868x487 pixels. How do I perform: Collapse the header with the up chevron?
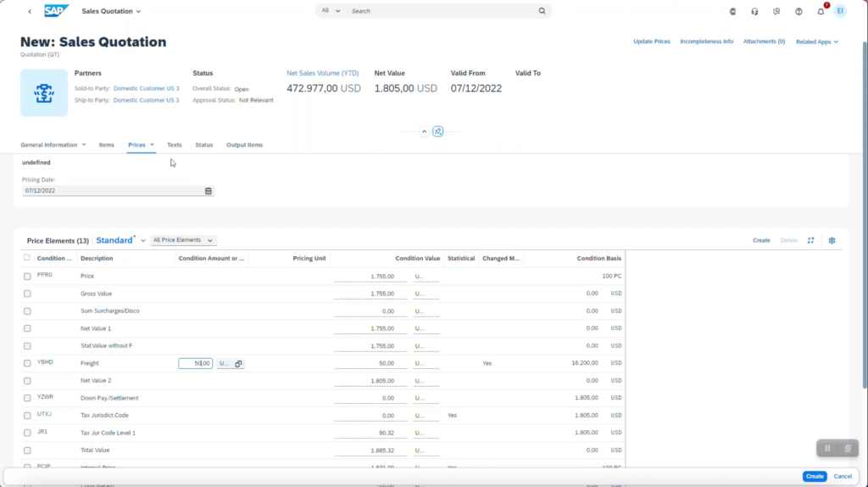(x=424, y=132)
